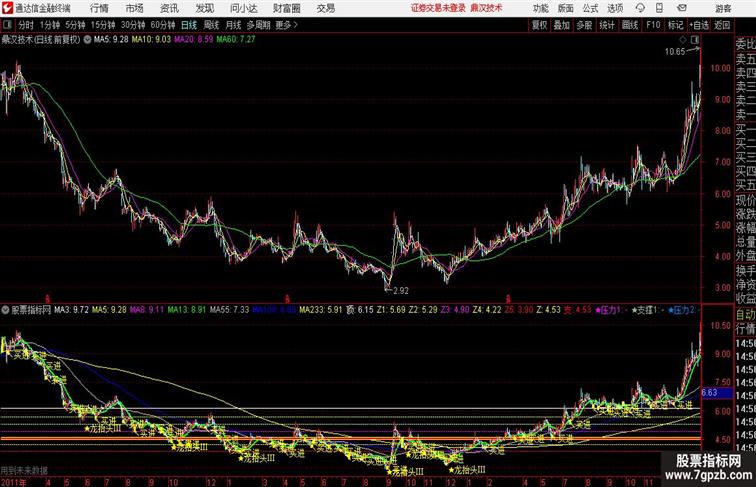Image resolution: width=756 pixels, height=487 pixels.
Task: Toggle the side panel icon beside 分时
Action: click(7, 25)
